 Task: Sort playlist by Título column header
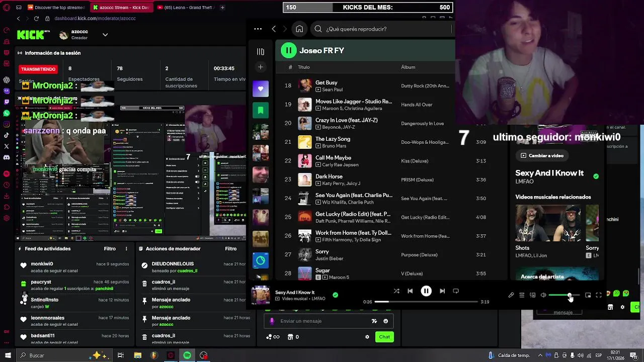[303, 67]
